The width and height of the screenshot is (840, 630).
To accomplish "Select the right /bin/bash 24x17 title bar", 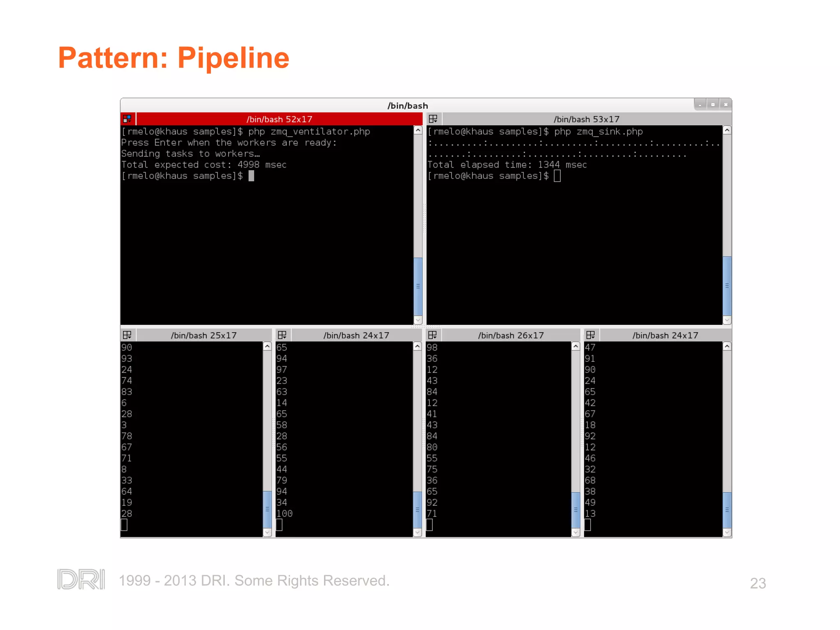I will (x=665, y=335).
